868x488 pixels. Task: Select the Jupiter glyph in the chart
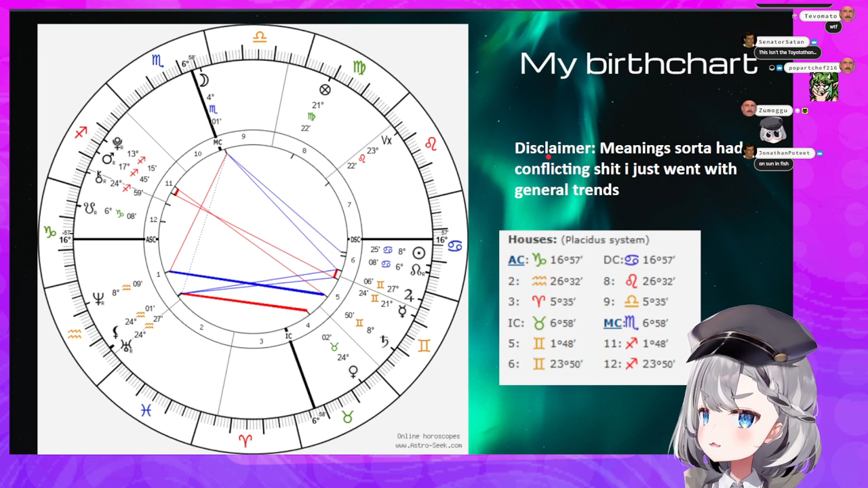(x=410, y=295)
